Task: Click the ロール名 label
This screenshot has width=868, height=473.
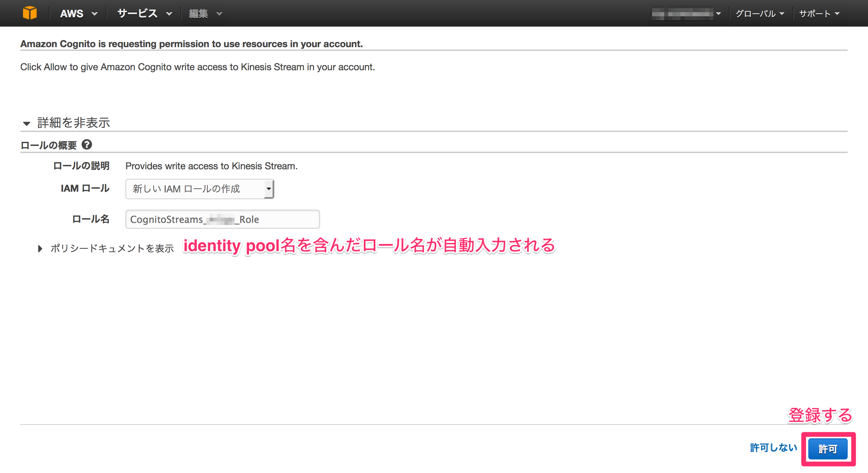Action: pyautogui.click(x=91, y=219)
